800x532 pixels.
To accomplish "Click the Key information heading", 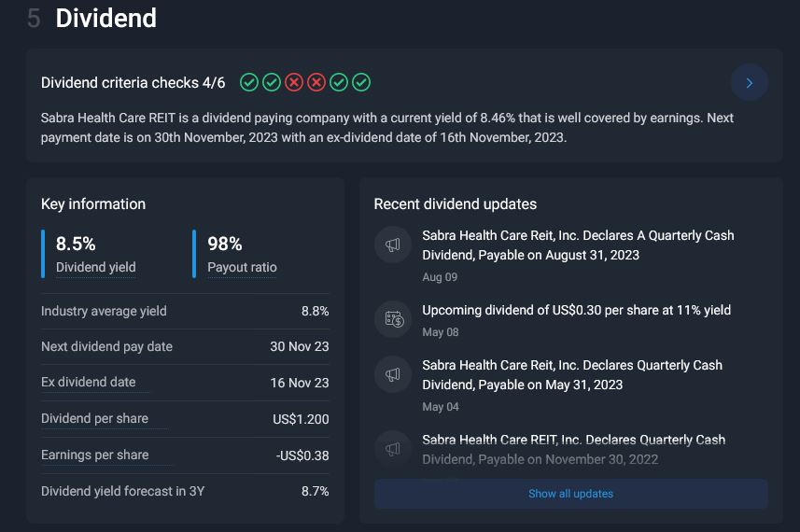I will [93, 204].
